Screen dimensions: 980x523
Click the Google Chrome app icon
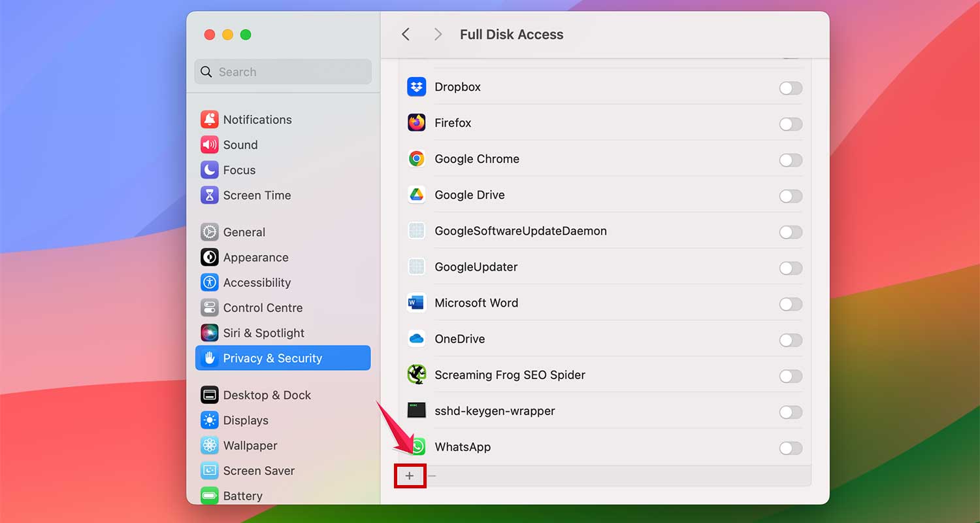pyautogui.click(x=416, y=158)
